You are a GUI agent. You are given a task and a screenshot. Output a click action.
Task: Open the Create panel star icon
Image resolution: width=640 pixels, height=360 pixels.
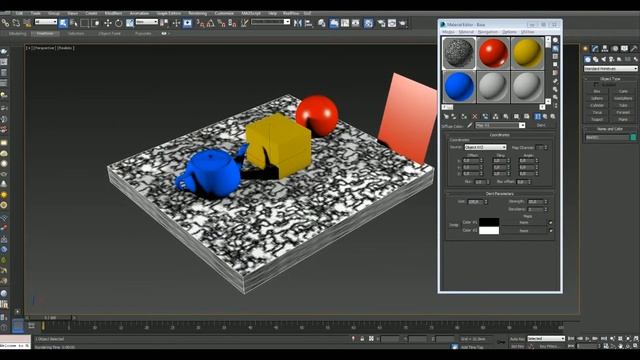point(586,49)
